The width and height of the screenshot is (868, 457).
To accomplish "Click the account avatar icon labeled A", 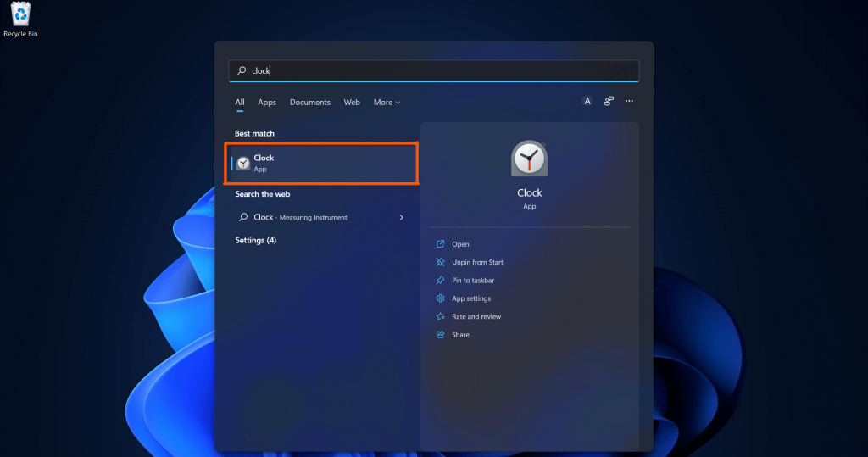I will [x=587, y=102].
